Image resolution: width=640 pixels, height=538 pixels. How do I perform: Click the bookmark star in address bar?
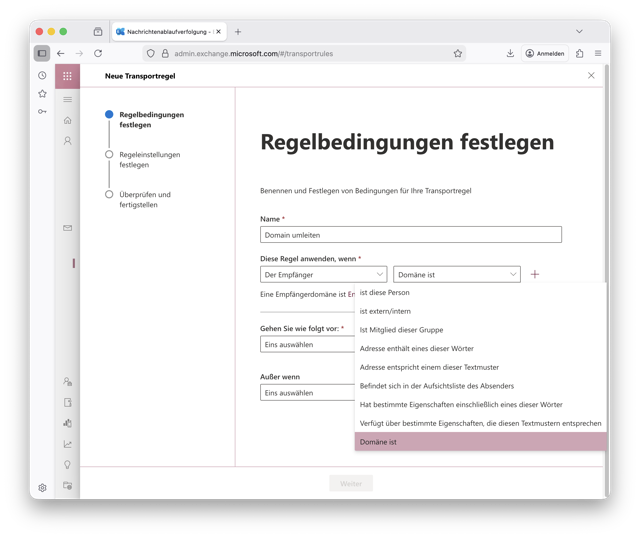click(458, 54)
